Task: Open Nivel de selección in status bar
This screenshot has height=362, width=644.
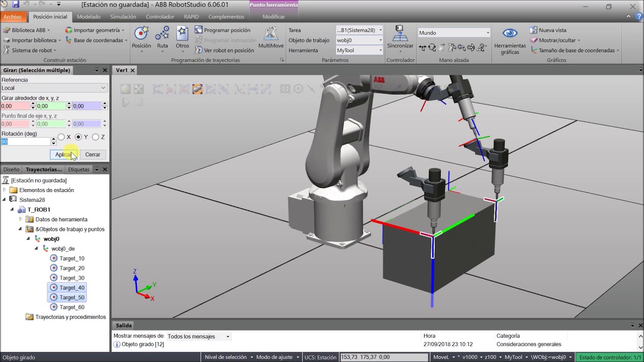Action: [228, 357]
